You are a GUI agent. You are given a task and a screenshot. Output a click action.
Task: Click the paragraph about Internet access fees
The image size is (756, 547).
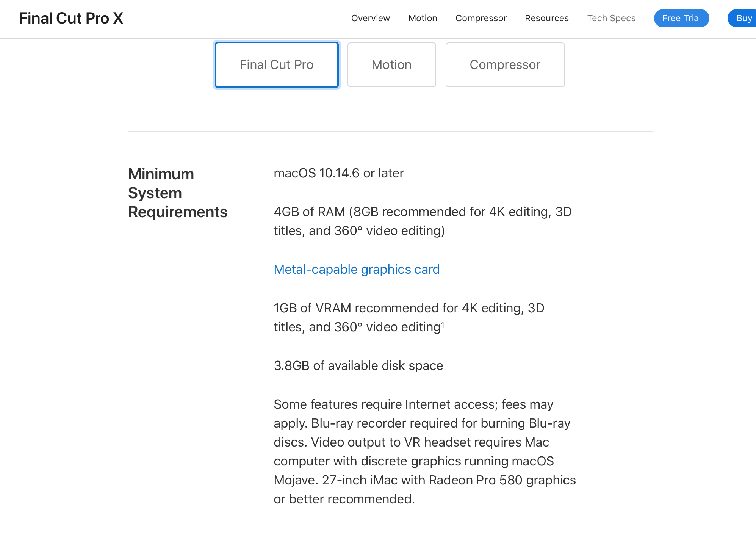click(425, 451)
